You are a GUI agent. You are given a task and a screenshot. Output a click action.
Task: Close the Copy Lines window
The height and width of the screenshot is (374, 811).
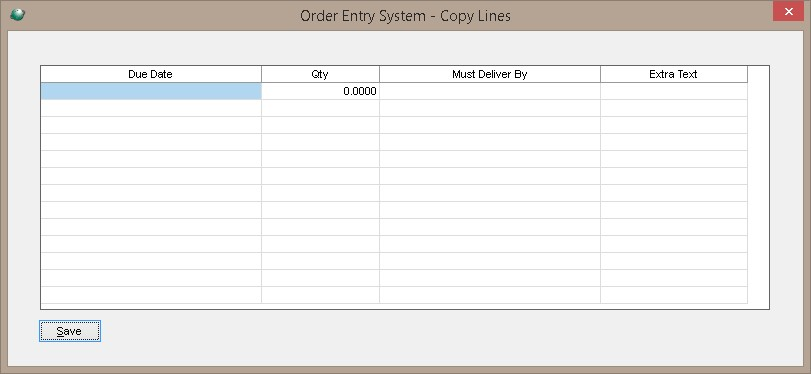pyautogui.click(x=788, y=11)
